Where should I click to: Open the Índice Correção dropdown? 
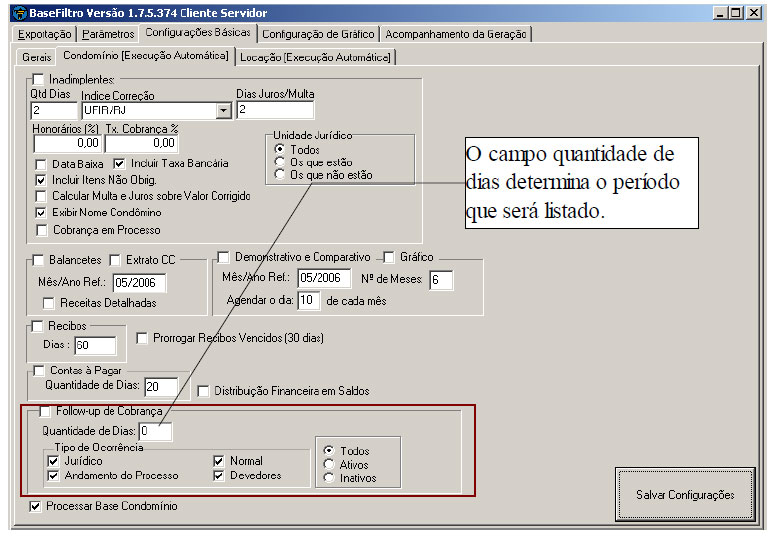(224, 110)
